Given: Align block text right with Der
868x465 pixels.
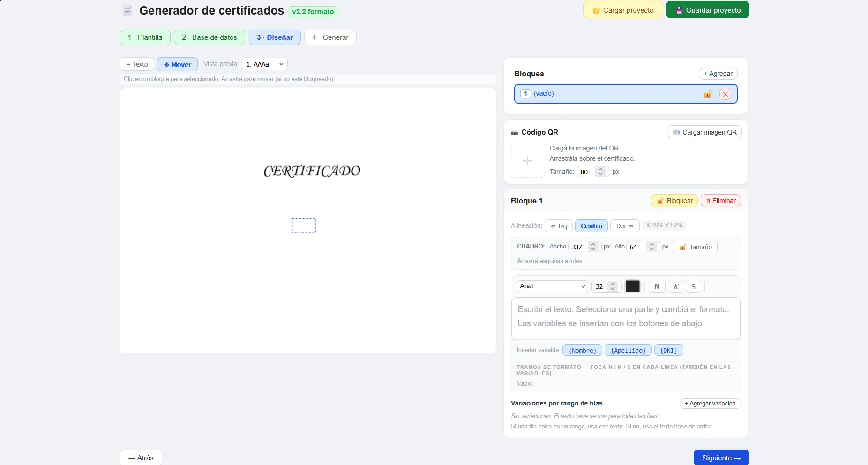Looking at the screenshot, I should point(625,226).
